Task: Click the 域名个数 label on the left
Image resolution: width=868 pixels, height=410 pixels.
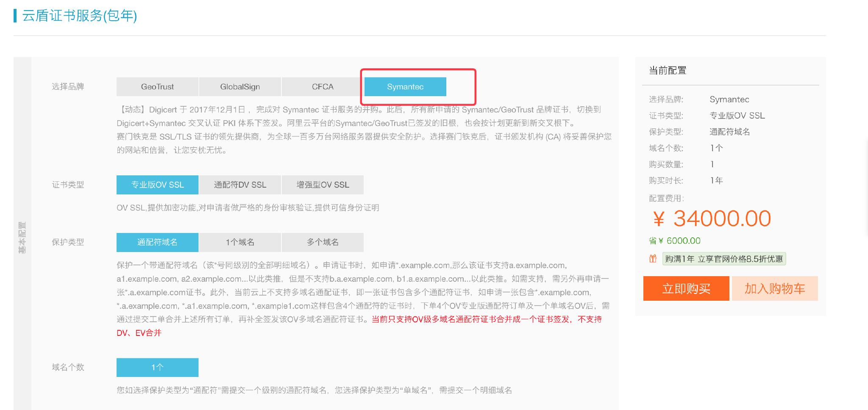Action: point(68,367)
